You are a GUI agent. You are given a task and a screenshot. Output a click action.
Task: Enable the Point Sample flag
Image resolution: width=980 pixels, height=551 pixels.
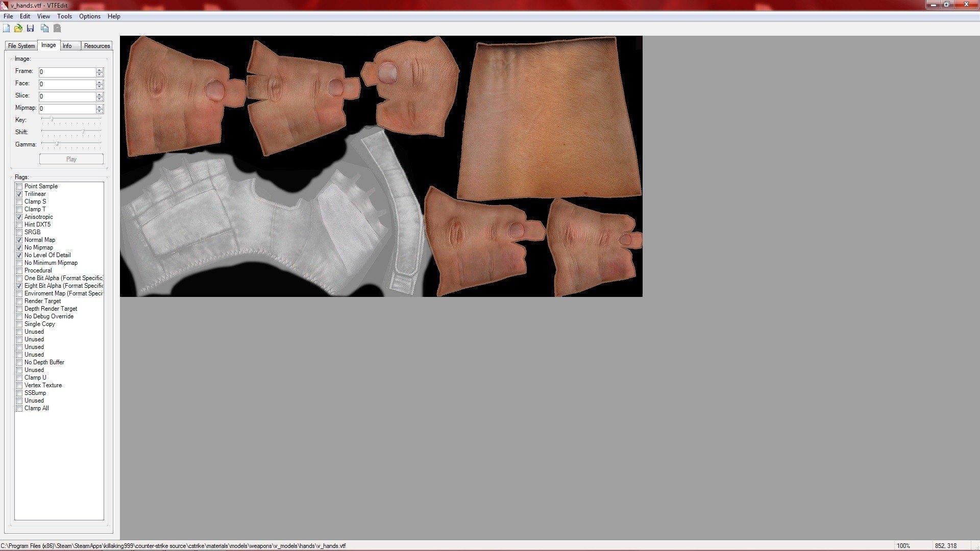point(19,187)
